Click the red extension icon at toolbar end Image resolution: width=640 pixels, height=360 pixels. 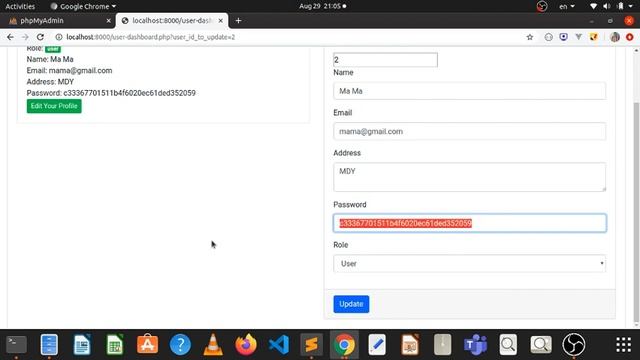630,37
